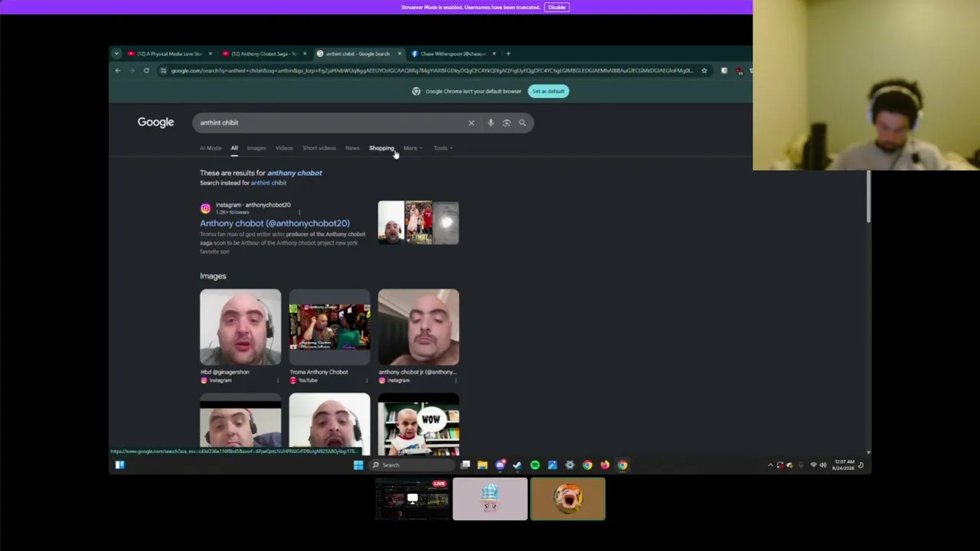
Task: Open Firefox from the taskbar
Action: (605, 465)
